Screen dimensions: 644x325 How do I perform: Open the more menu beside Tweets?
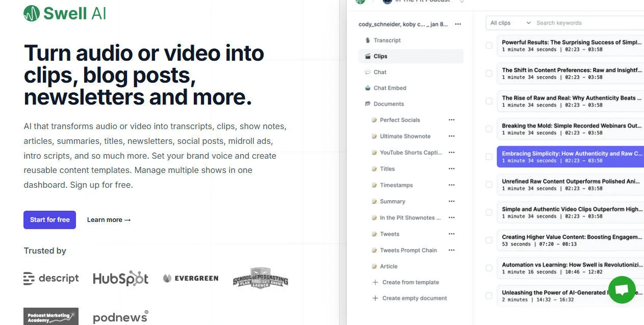pyautogui.click(x=451, y=234)
